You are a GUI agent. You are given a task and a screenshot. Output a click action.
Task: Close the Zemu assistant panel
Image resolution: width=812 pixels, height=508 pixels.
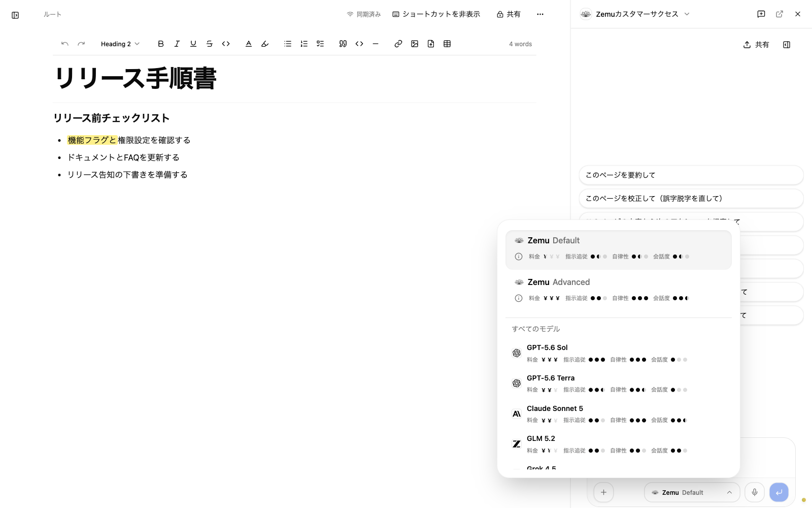click(x=798, y=14)
